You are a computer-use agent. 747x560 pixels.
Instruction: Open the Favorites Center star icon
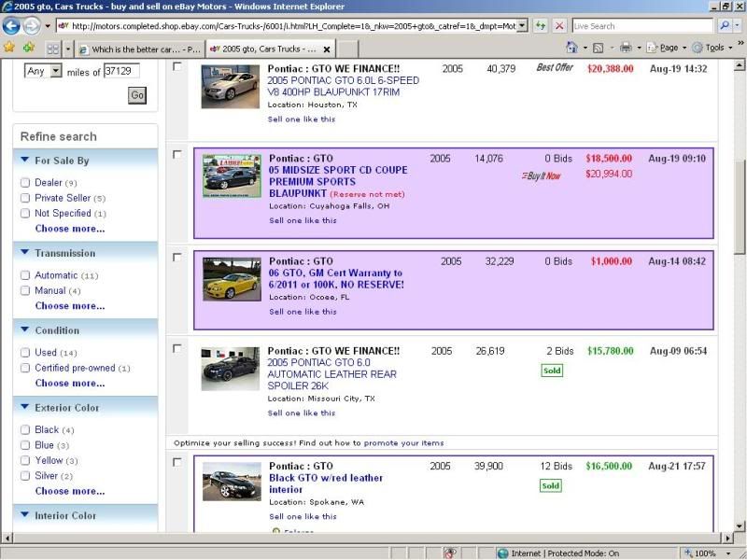(9, 48)
